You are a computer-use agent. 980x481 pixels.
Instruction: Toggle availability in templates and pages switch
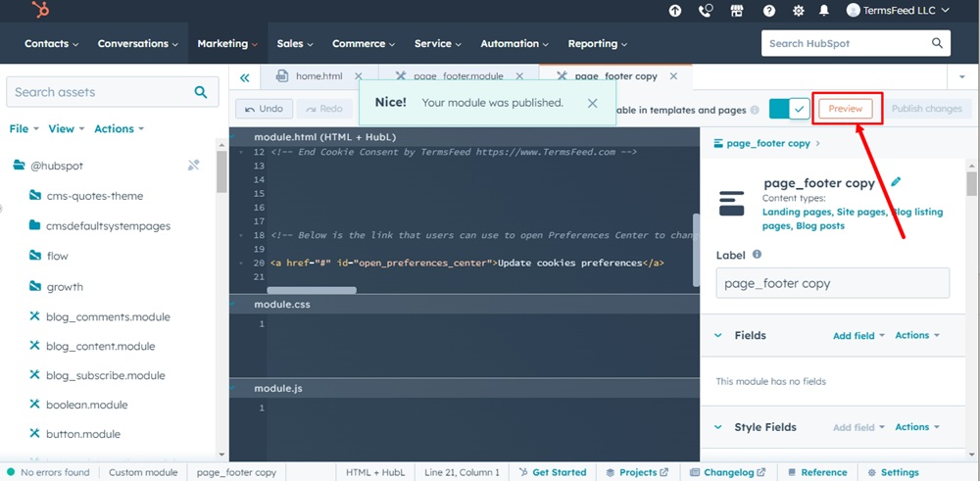pyautogui.click(x=789, y=109)
